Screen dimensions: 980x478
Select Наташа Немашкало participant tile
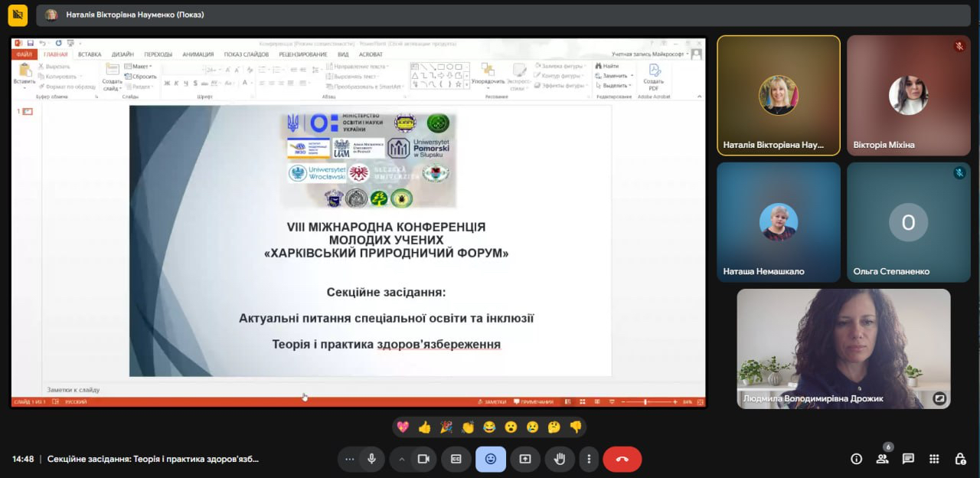coord(779,222)
